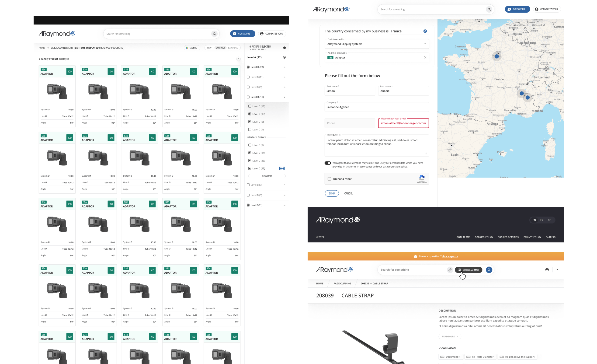Open the account dropdown arrow in the cable strap header

(x=557, y=270)
